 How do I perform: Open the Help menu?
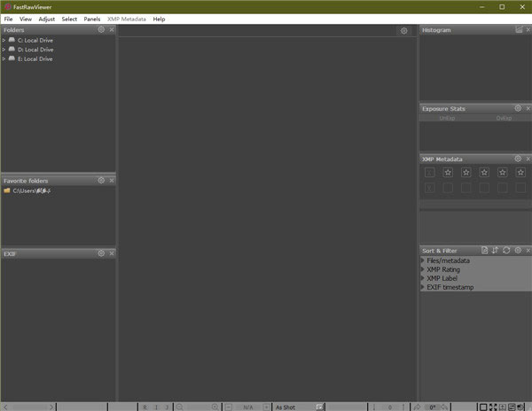[159, 19]
